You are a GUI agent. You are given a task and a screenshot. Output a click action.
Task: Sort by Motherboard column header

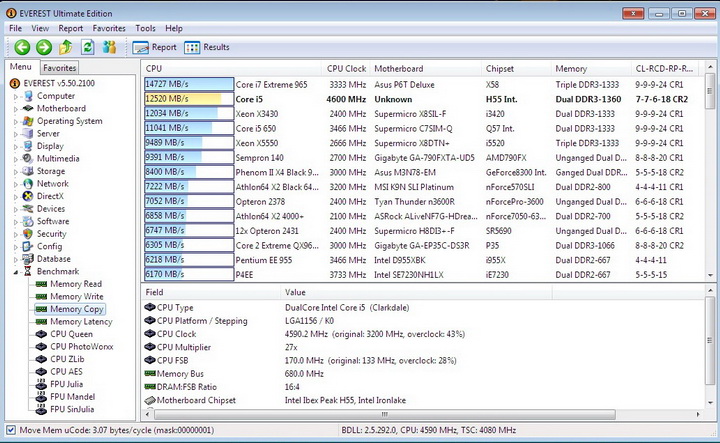click(426, 68)
